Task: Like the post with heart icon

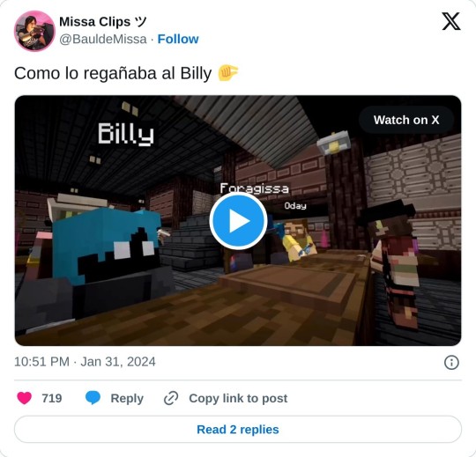Action: [25, 398]
